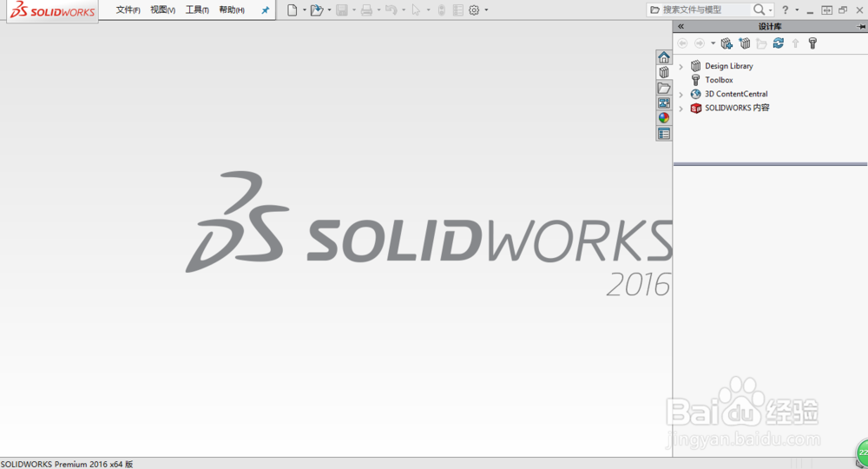The height and width of the screenshot is (469, 868).
Task: Click the 搜索文件与模型 search field
Action: tap(700, 10)
